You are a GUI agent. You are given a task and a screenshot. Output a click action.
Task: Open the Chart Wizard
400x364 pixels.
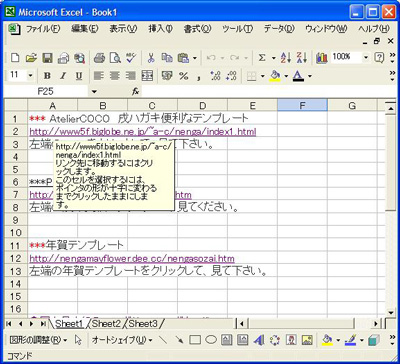322,58
